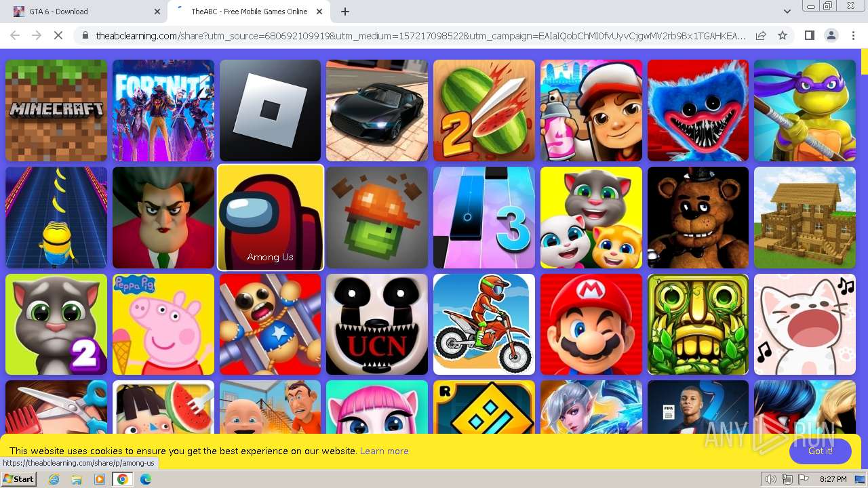This screenshot has height=488, width=868.
Task: Open the UCN horror game tile
Action: click(377, 324)
